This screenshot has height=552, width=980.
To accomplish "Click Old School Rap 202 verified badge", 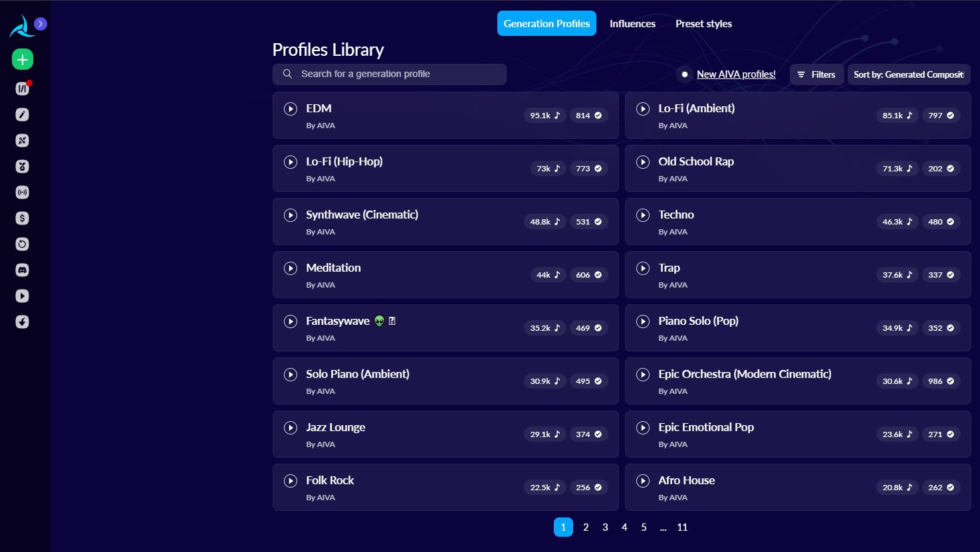I will click(x=941, y=169).
